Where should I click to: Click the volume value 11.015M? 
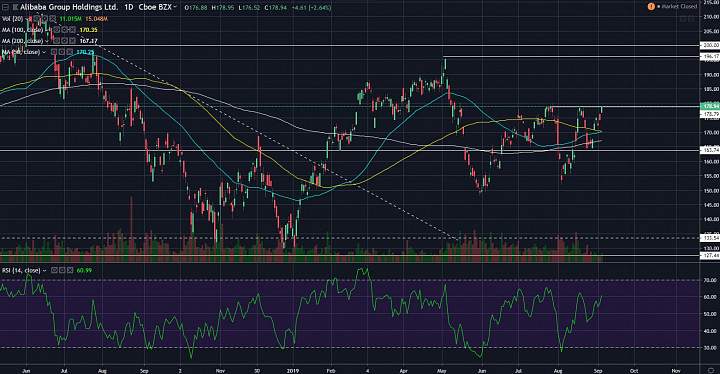pyautogui.click(x=70, y=19)
